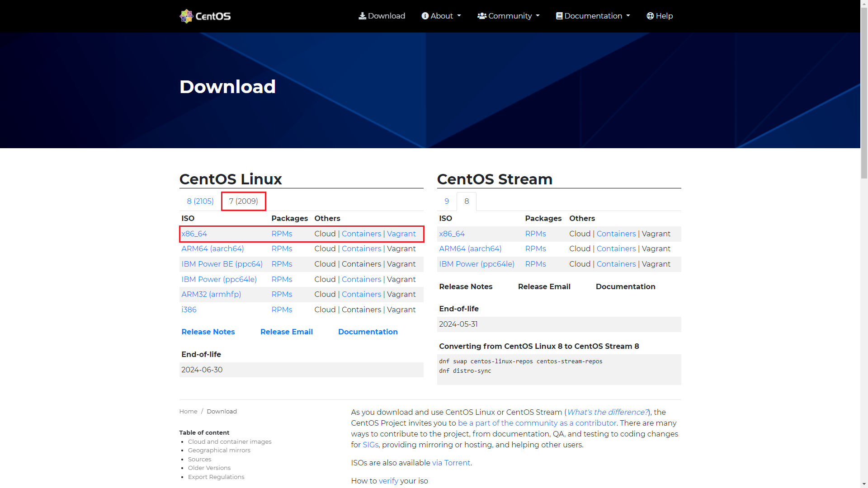Click the CentOS logo in the header

205,16
